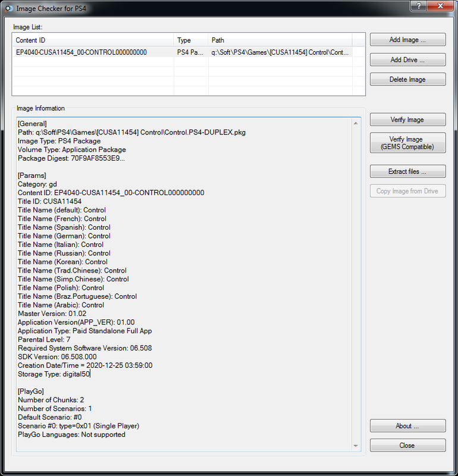Click the [Params] section heading
458x476 pixels.
32,176
